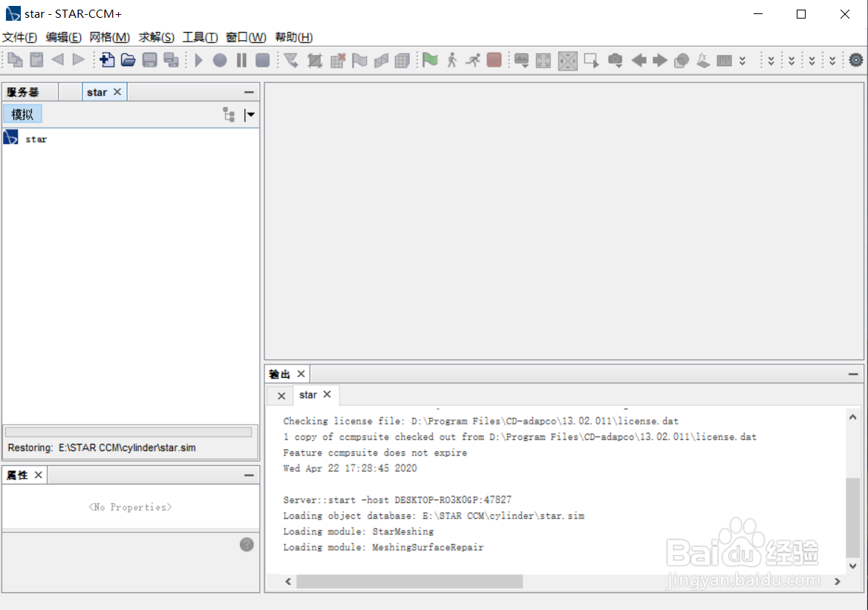Click the Save All double-disk icon
Image resolution: width=868 pixels, height=610 pixels.
[171, 59]
